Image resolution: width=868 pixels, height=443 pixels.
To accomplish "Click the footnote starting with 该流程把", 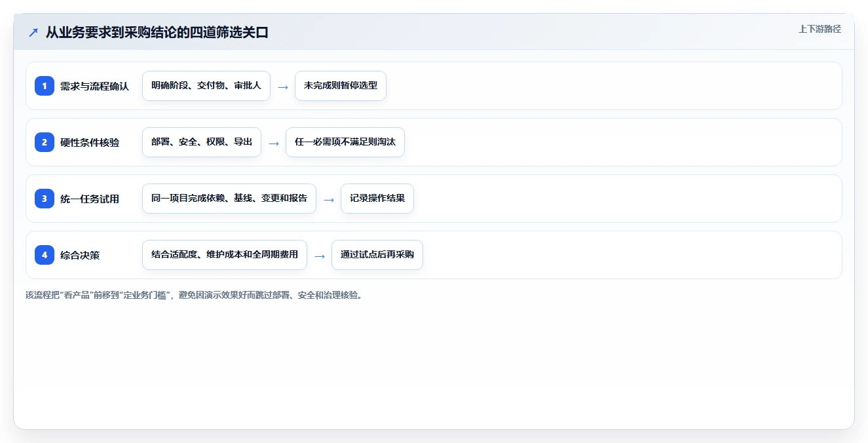I will (x=194, y=295).
